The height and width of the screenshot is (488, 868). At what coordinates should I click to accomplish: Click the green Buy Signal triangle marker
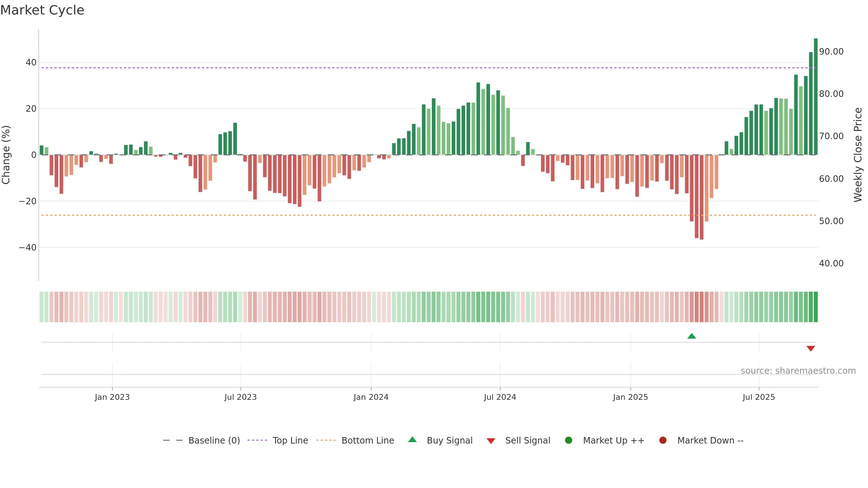click(692, 336)
